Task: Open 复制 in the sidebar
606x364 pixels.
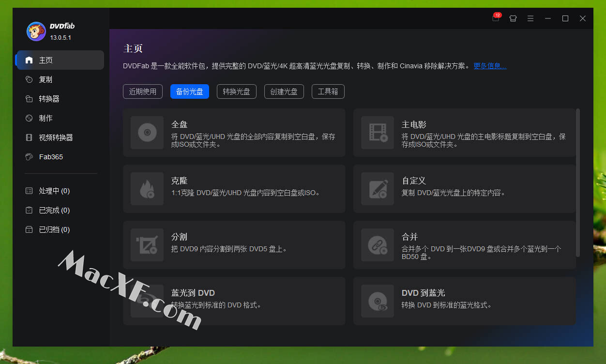Action: pyautogui.click(x=45, y=79)
